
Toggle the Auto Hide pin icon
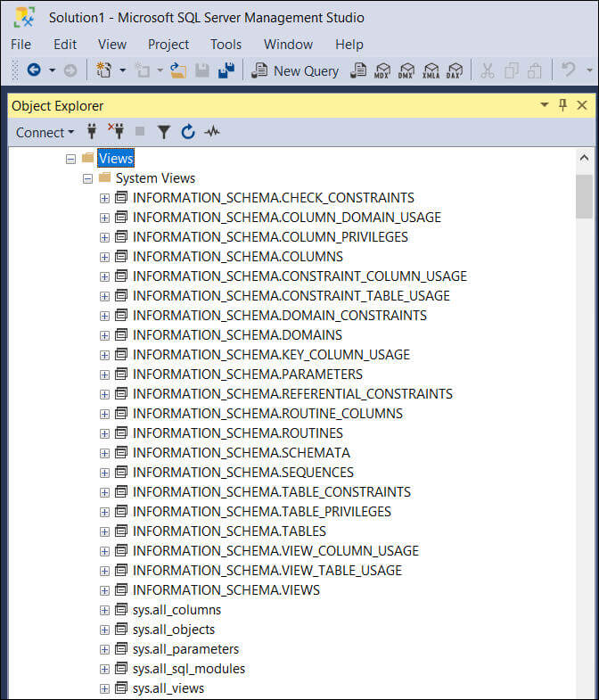click(x=562, y=105)
